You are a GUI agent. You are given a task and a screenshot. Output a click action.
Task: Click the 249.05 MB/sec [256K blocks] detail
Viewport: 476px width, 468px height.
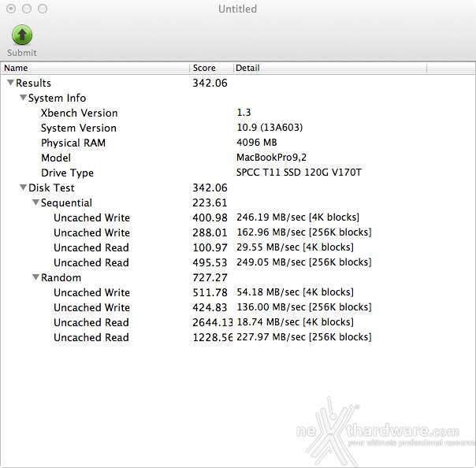[304, 262]
